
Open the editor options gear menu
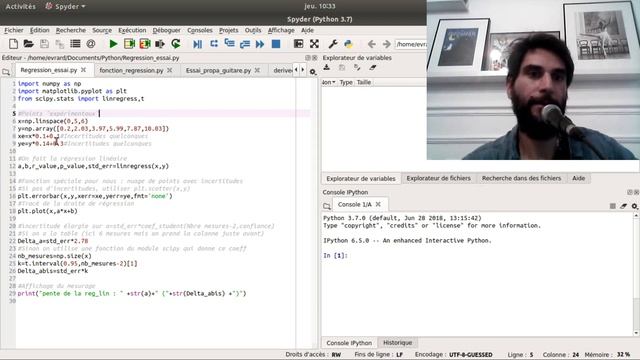point(313,72)
